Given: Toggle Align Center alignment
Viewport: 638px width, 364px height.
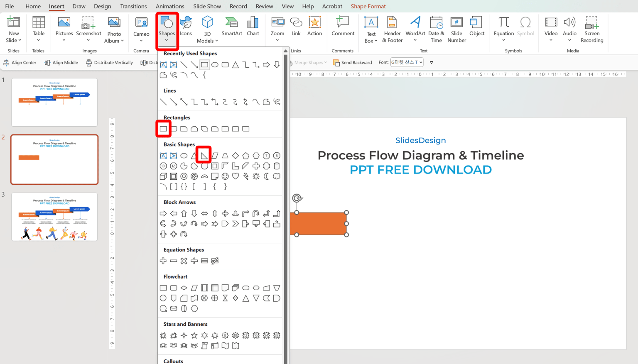Looking at the screenshot, I should tap(20, 62).
